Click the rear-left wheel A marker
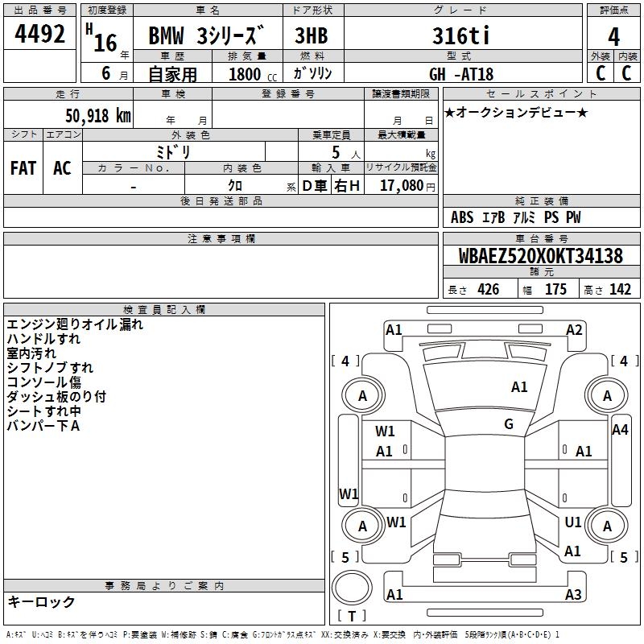The image size is (644, 644). coord(363,526)
